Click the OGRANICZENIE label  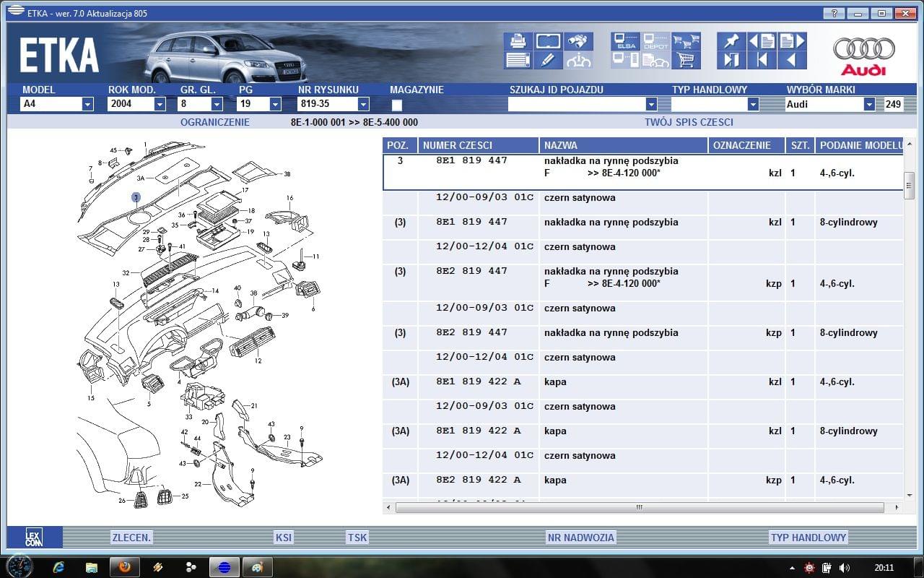tap(215, 122)
